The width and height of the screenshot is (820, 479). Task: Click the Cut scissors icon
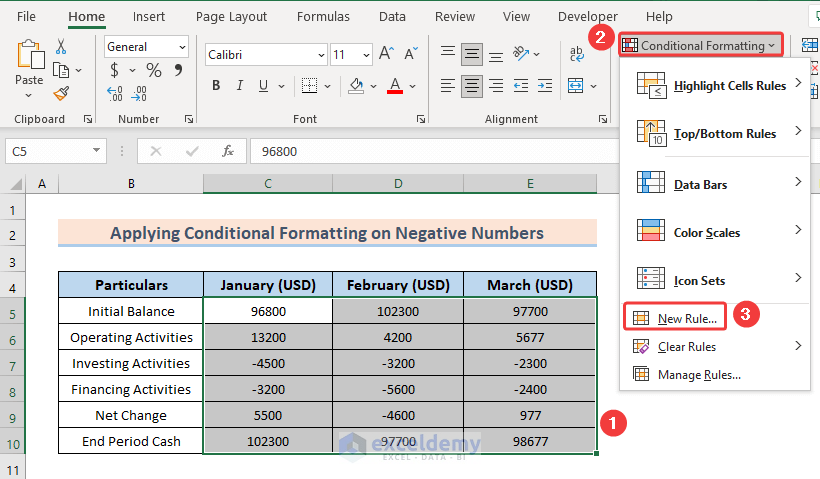pos(61,47)
